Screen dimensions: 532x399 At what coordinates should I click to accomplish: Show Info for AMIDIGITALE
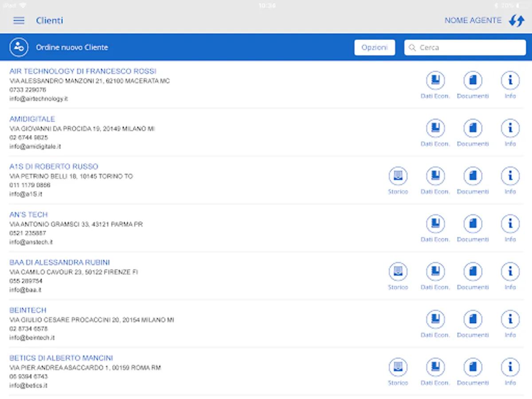pos(510,133)
